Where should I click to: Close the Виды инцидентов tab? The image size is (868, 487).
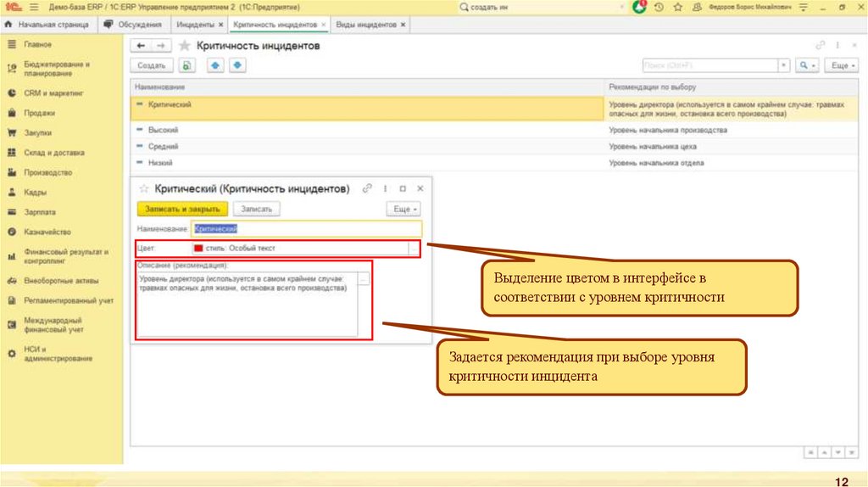point(403,25)
